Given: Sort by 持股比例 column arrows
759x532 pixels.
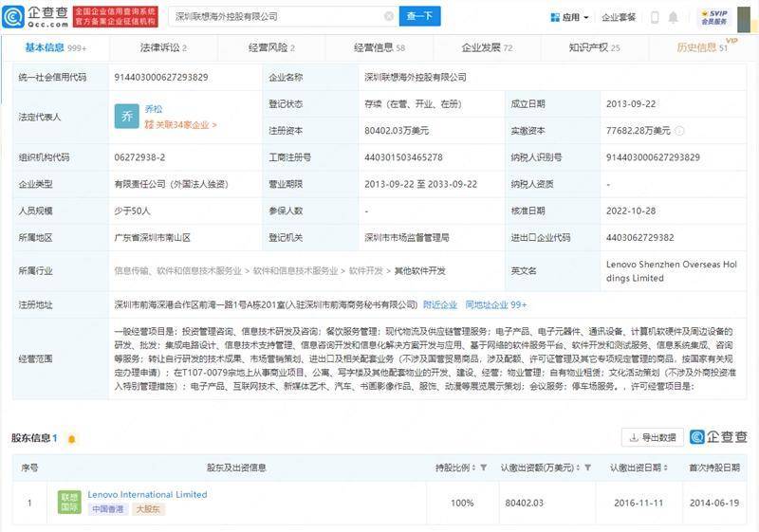Looking at the screenshot, I should (473, 468).
